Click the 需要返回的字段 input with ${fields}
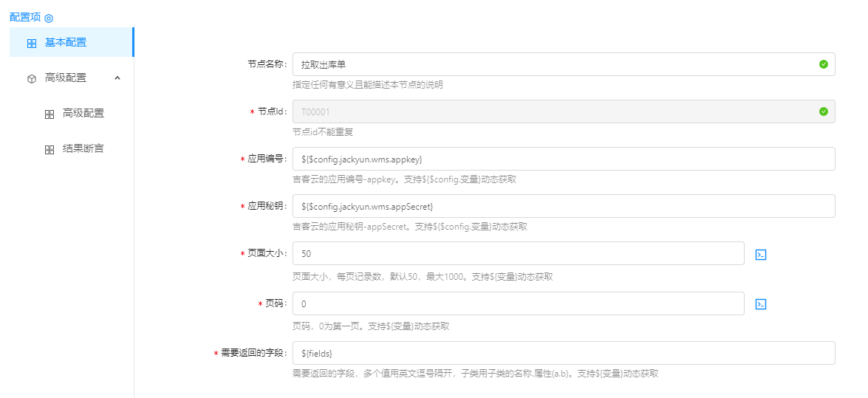868x398 pixels. coord(563,353)
